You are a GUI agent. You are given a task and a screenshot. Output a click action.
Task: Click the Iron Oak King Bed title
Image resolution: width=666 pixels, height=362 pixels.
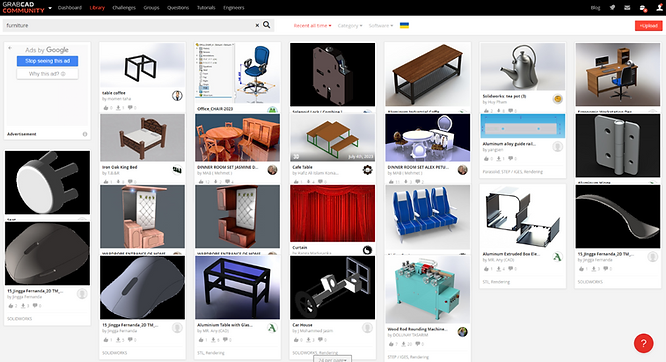click(119, 167)
